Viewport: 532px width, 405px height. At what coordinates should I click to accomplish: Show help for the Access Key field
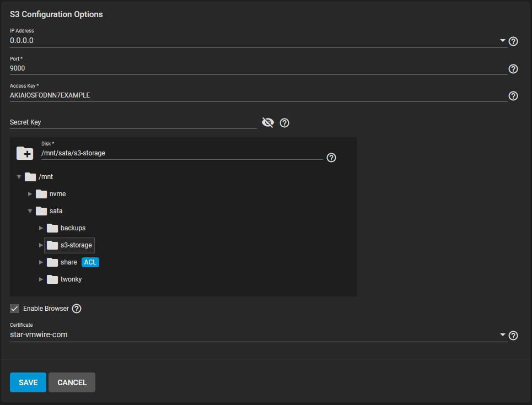click(x=513, y=96)
